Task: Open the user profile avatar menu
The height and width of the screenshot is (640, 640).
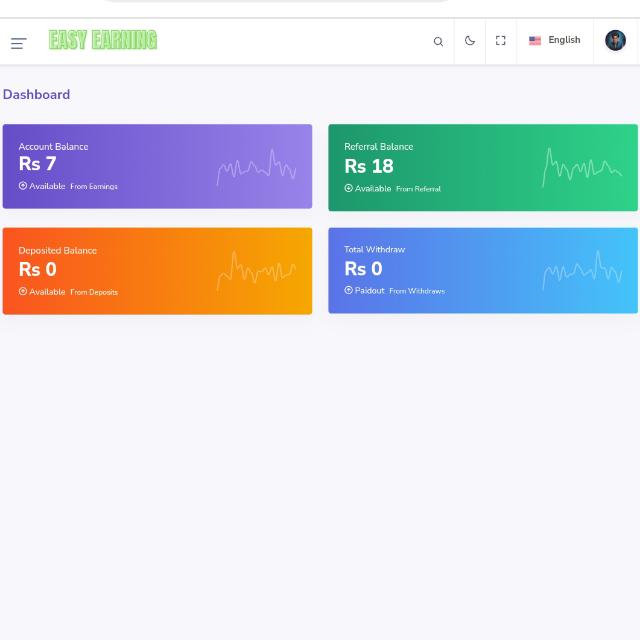Action: [x=615, y=40]
